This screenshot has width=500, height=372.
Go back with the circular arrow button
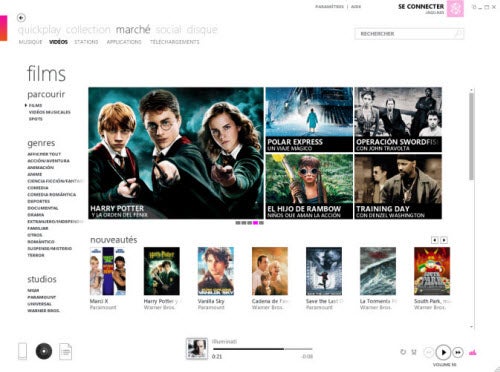21,18
